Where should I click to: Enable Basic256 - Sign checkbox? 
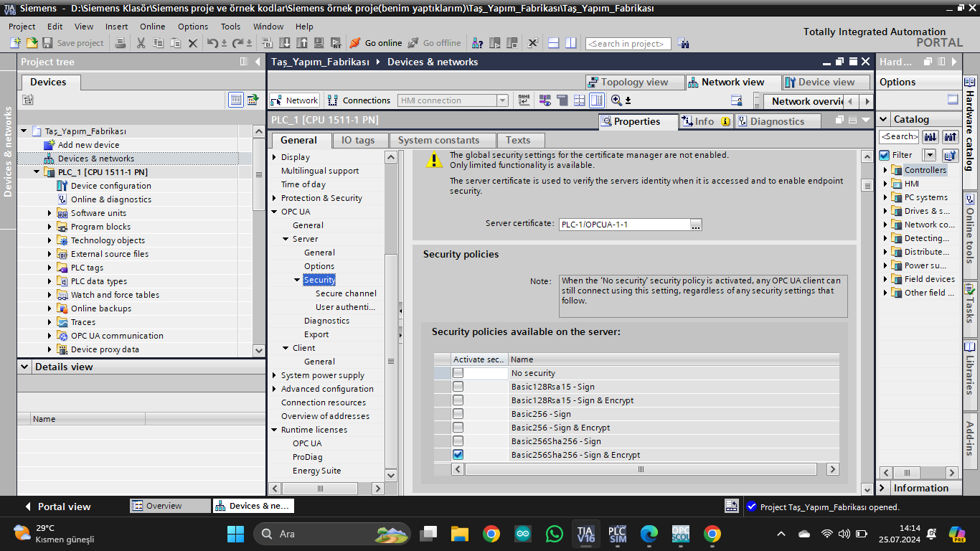[x=458, y=414]
